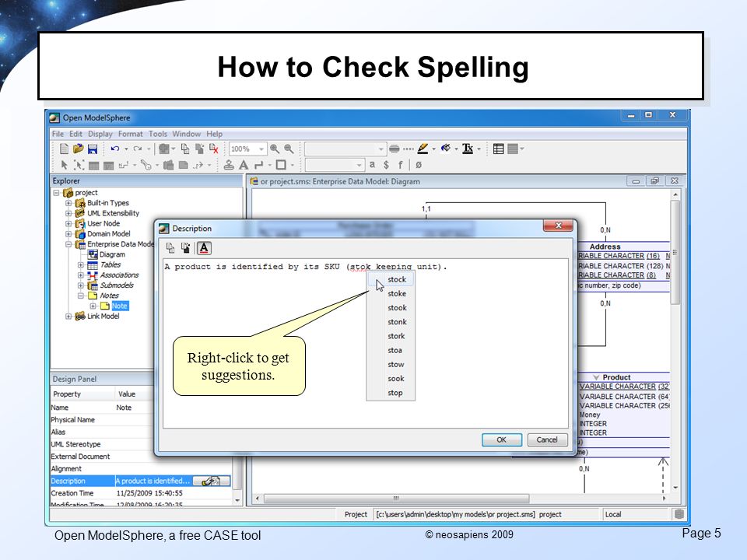Click the Product table header in diagram
Screen dimensions: 747x560
tap(616, 377)
